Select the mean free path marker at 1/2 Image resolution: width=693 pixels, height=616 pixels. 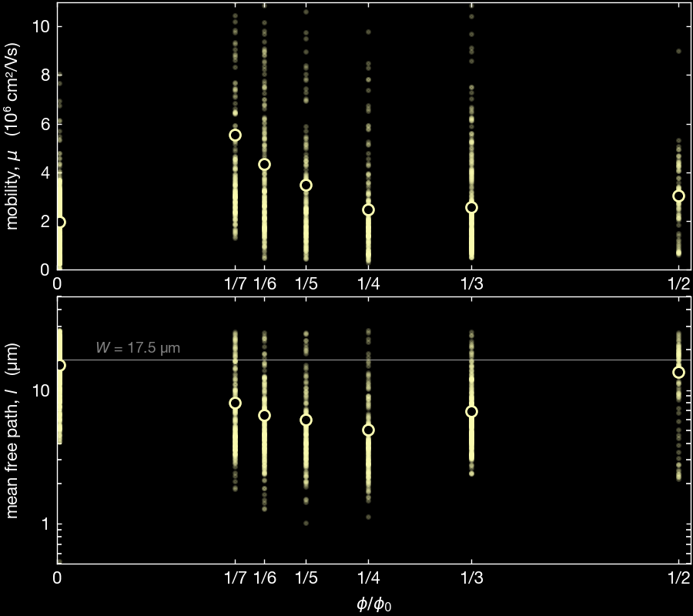tap(678, 373)
